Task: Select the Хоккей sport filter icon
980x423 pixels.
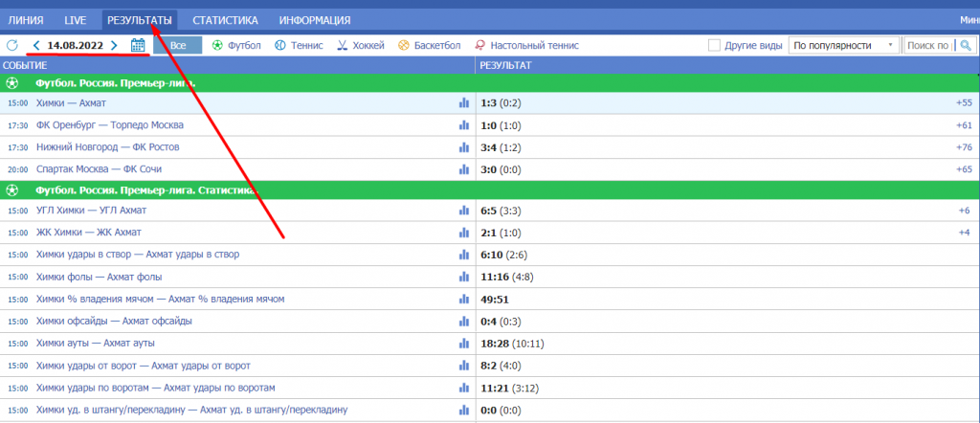Action: [x=344, y=45]
